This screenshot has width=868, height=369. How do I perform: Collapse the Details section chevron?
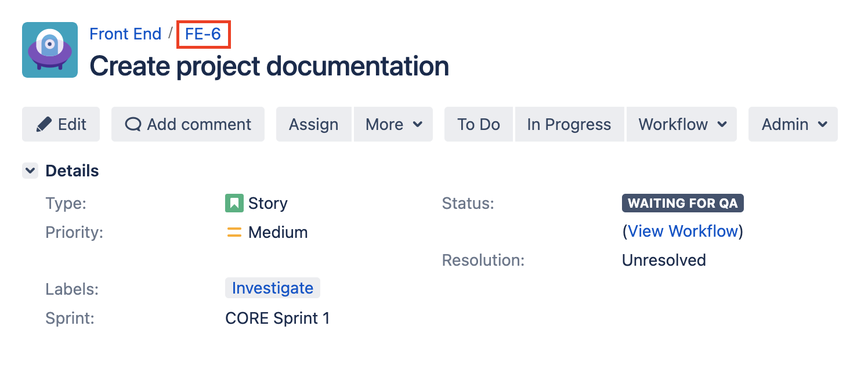click(30, 171)
